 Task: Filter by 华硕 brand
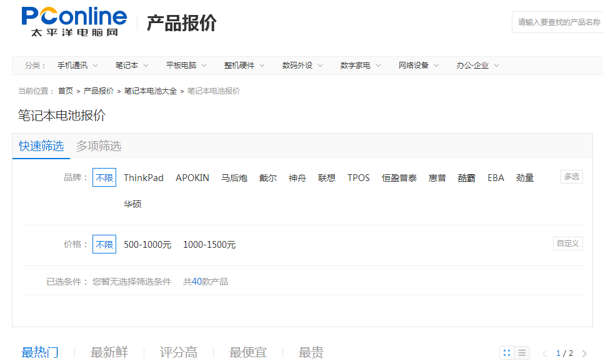(x=132, y=204)
